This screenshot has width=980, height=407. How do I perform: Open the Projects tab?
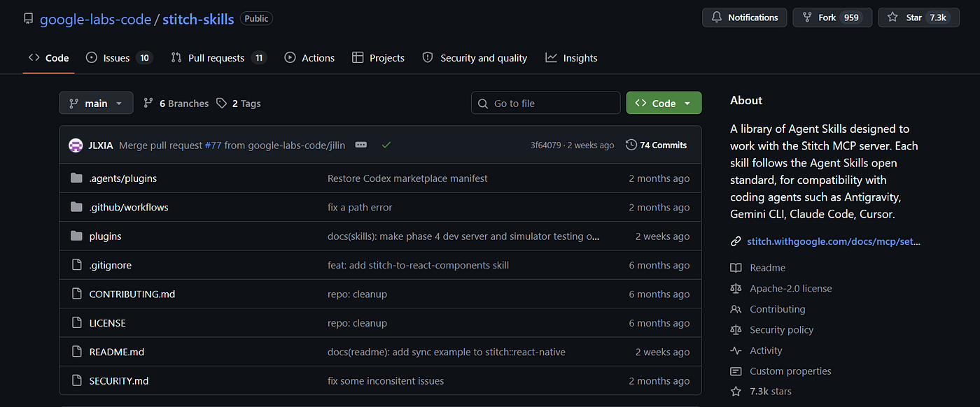tap(378, 58)
